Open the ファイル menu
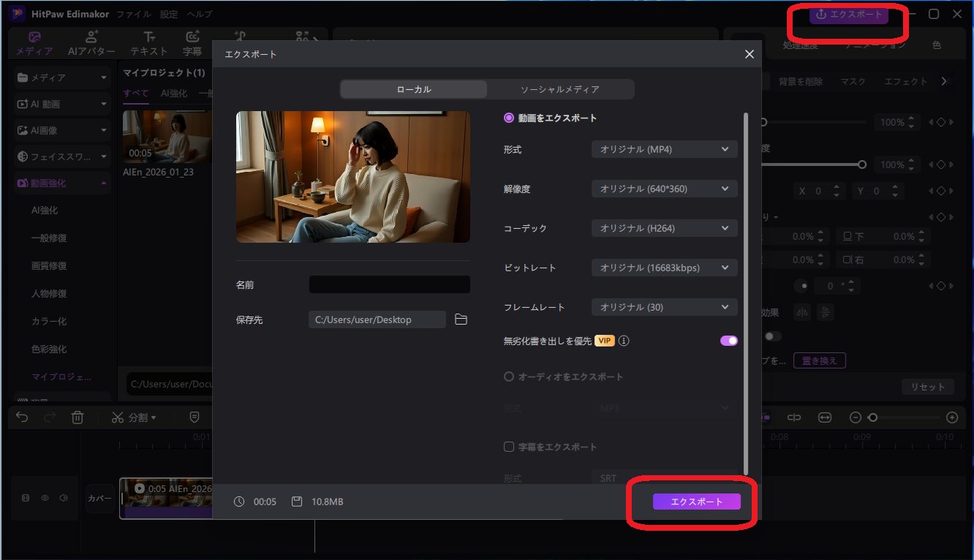Image resolution: width=974 pixels, height=560 pixels. [x=134, y=13]
